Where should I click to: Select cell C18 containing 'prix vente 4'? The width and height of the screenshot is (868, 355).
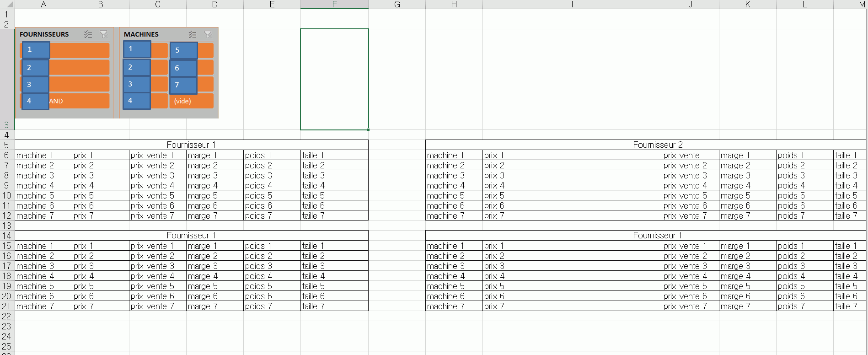coord(158,276)
